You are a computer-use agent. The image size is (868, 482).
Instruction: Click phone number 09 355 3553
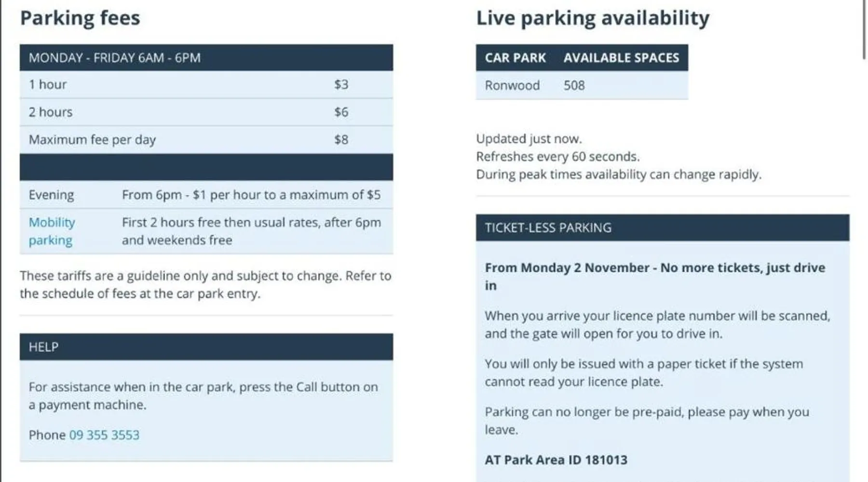pos(104,435)
